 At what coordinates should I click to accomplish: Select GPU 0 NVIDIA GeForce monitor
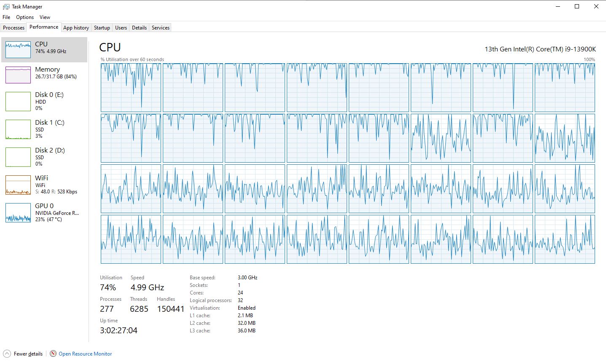(x=44, y=212)
